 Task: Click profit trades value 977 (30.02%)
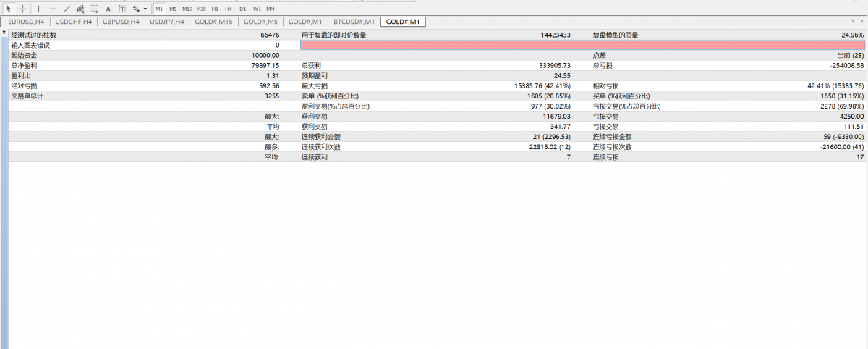[x=550, y=106]
